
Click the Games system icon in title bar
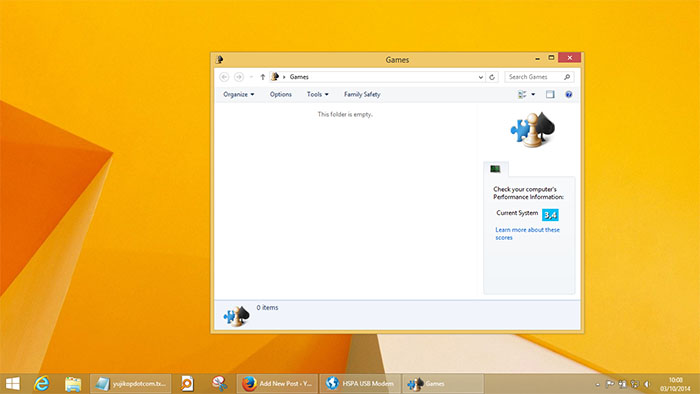[x=219, y=59]
